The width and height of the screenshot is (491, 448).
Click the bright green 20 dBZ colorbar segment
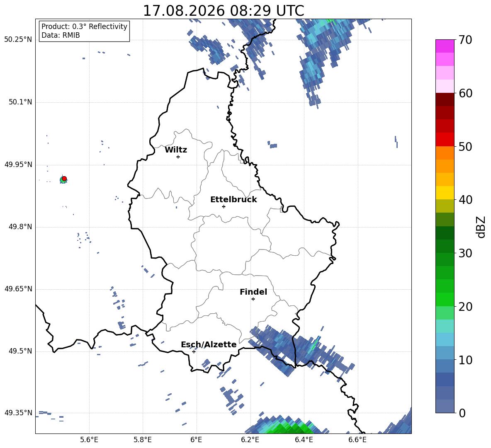[445, 299]
